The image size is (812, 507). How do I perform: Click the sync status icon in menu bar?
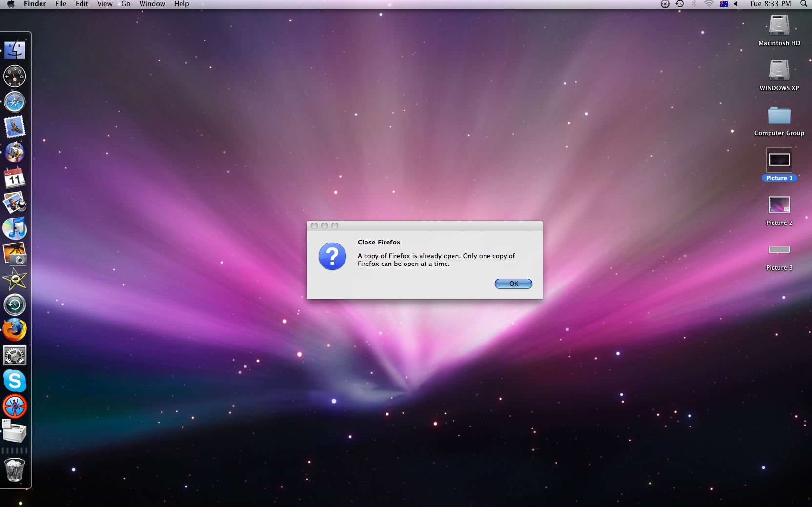(665, 4)
